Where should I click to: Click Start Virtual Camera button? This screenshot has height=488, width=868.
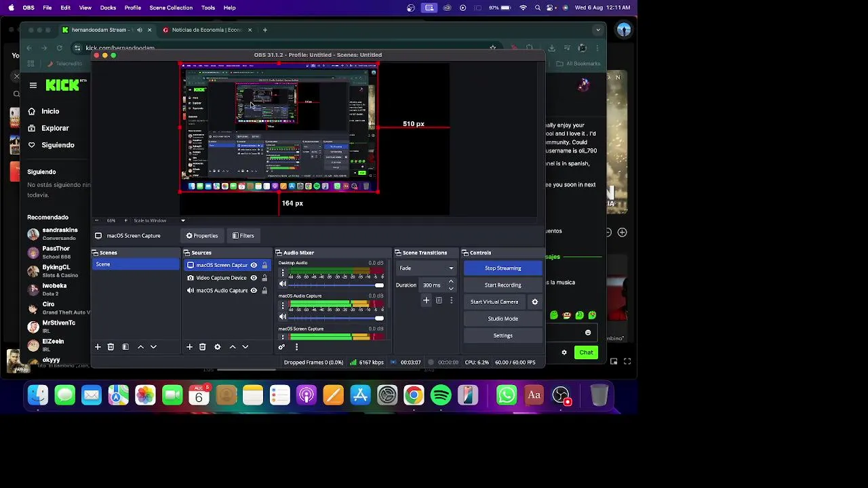(494, 302)
